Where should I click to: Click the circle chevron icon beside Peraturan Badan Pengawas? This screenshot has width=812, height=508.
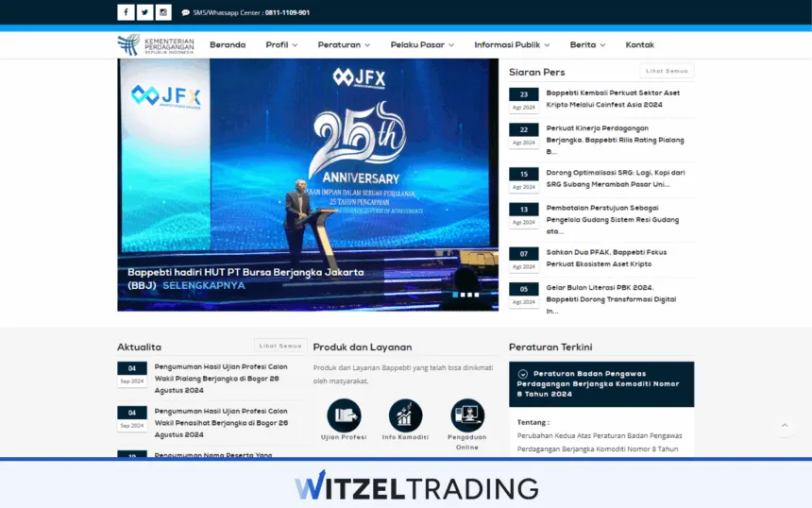523,374
